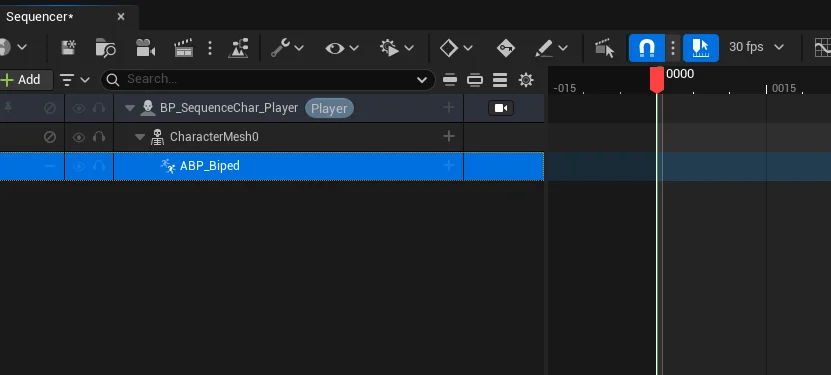Add a section to ABP_Biped with plus

tap(449, 166)
